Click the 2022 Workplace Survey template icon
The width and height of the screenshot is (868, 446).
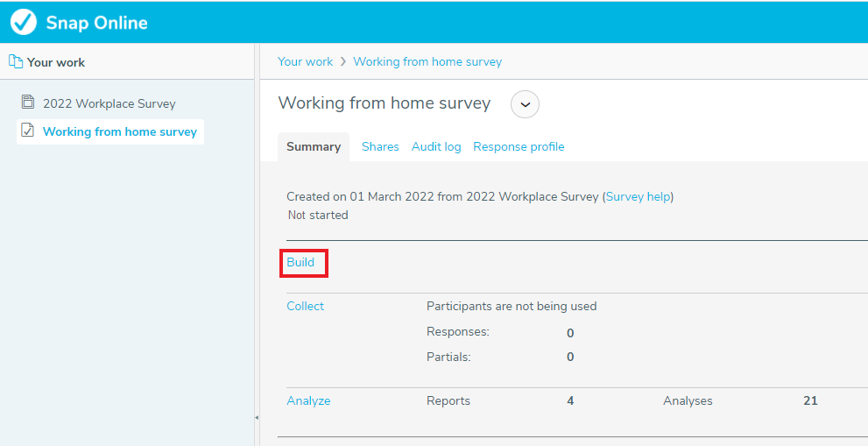[x=28, y=102]
